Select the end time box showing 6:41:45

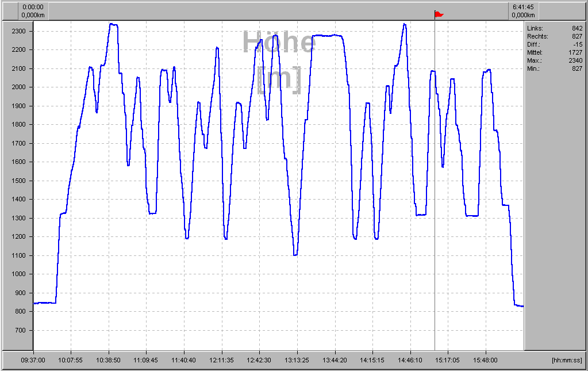523,11
